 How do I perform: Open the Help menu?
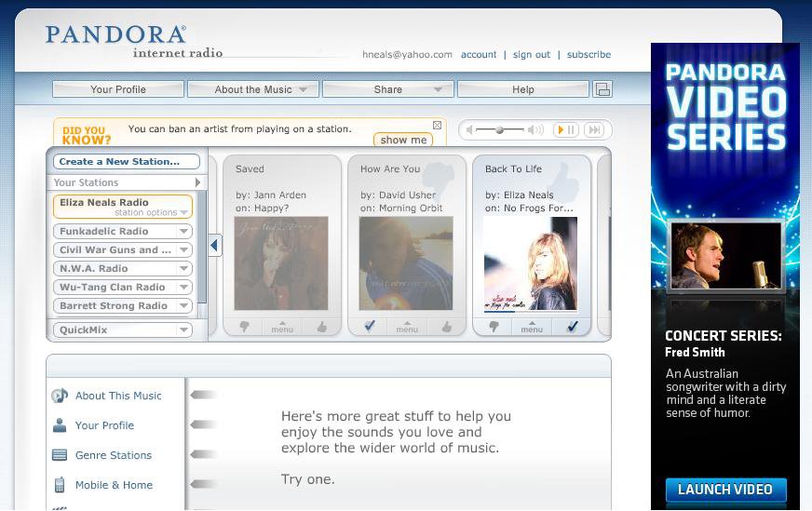523,89
